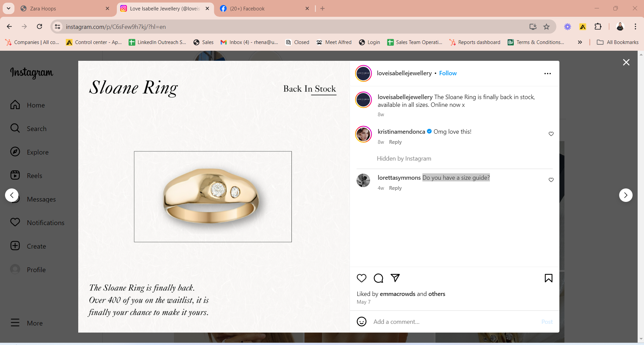644x345 pixels.
Task: Open Notifications in Instagram sidebar
Action: [x=37, y=223]
